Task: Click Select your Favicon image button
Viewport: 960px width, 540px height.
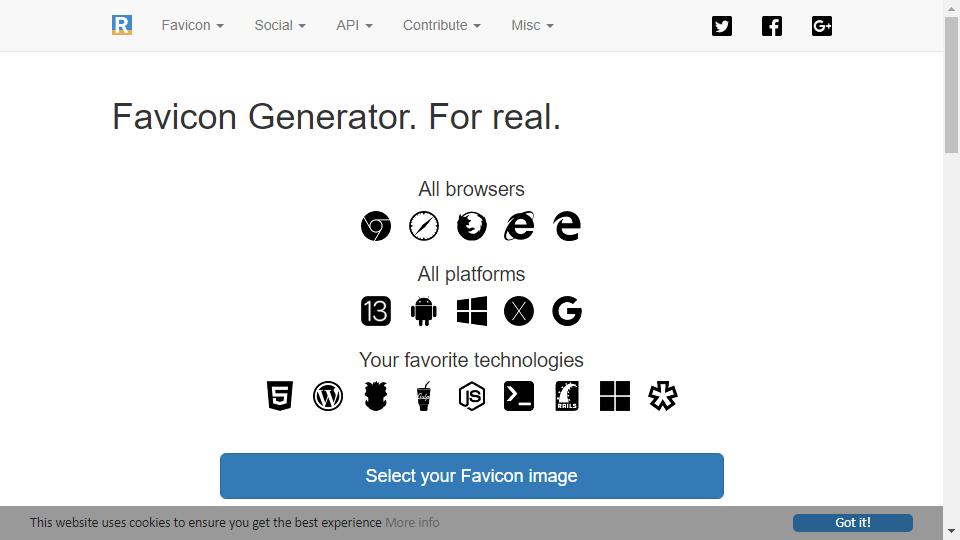Action: pos(471,476)
